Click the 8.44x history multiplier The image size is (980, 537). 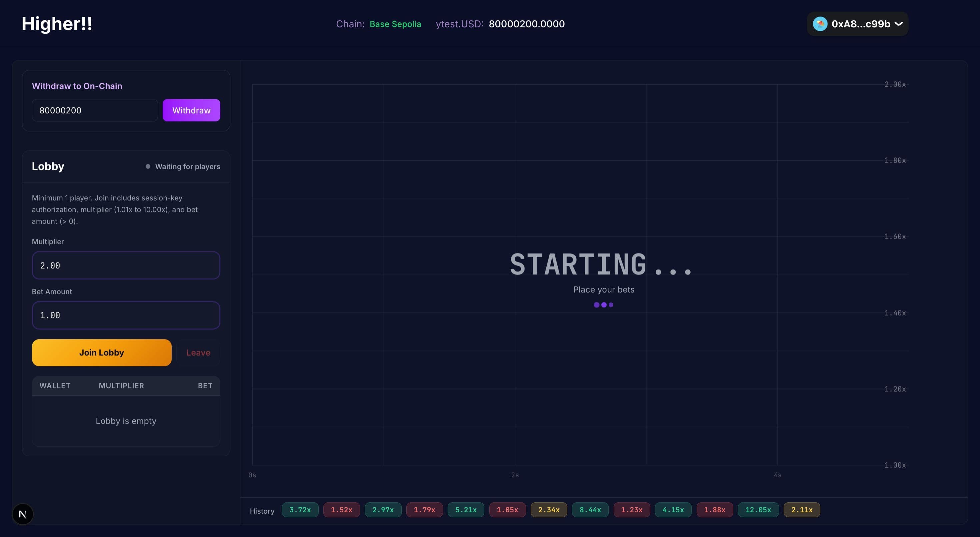point(590,510)
